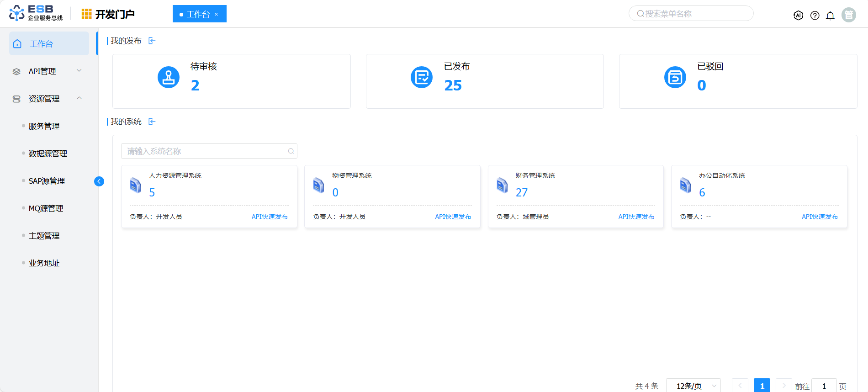Click the arrow icon next to 我的发布
The width and height of the screenshot is (868, 392).
pos(152,41)
